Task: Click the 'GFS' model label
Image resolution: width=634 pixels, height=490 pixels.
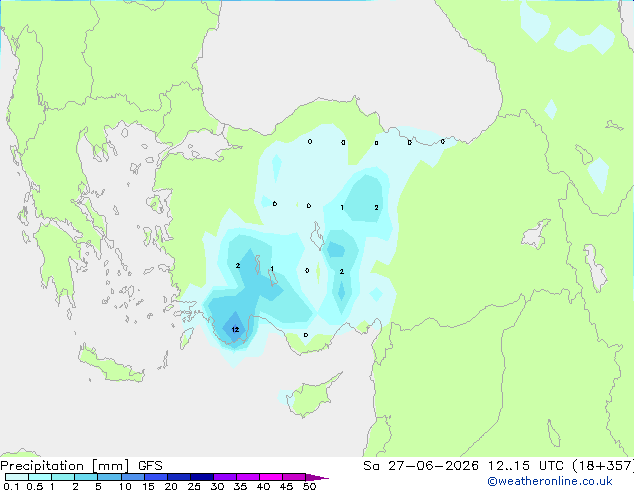Action: [150, 466]
